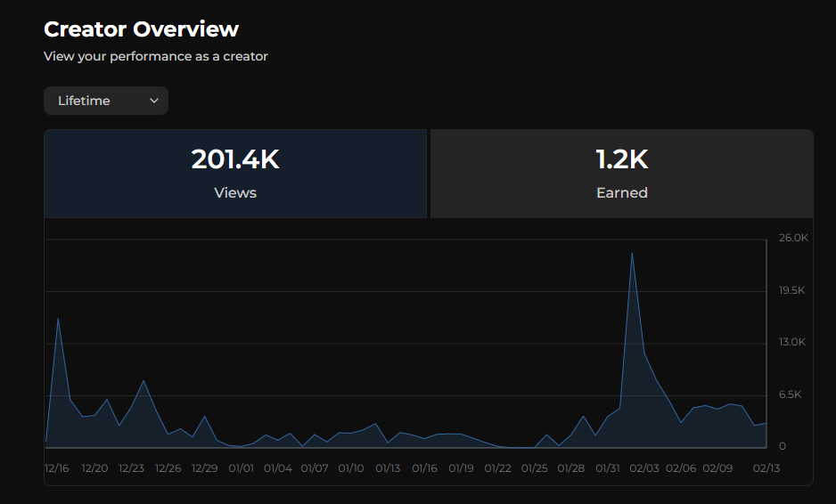Click the 13.0K y-axis value label
This screenshot has width=836, height=504.
pos(793,342)
